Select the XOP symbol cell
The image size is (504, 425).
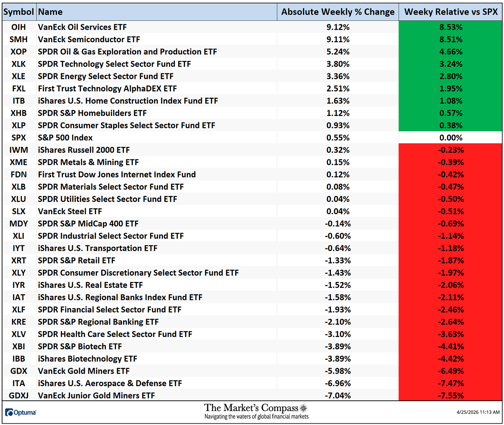point(19,52)
